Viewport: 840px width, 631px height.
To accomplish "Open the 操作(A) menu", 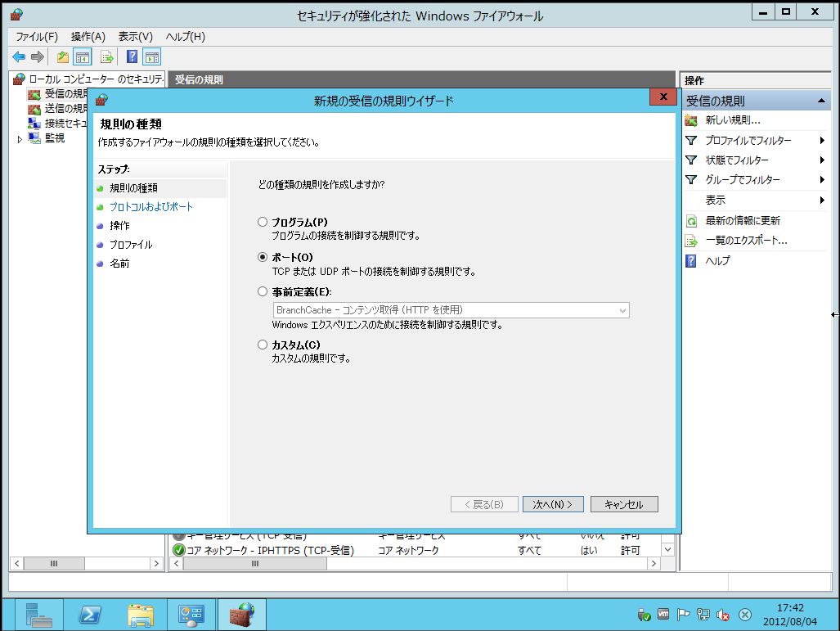I will 88,37.
